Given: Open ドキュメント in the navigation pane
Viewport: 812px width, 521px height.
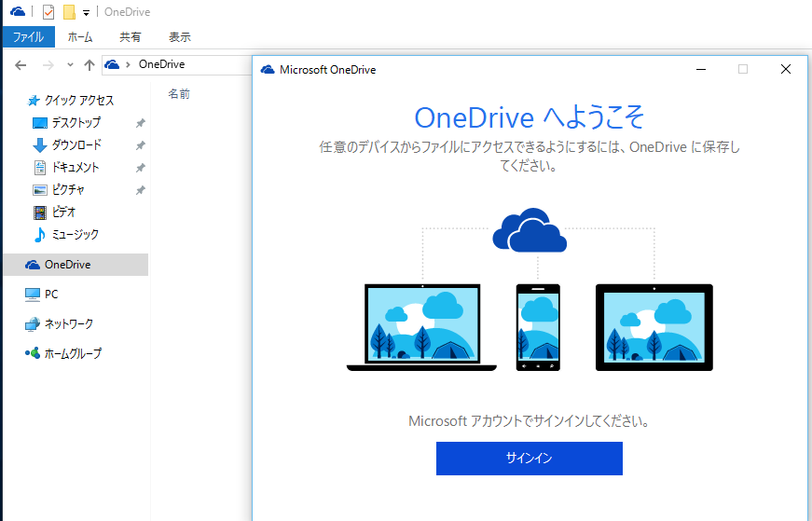Looking at the screenshot, I should click(x=76, y=167).
